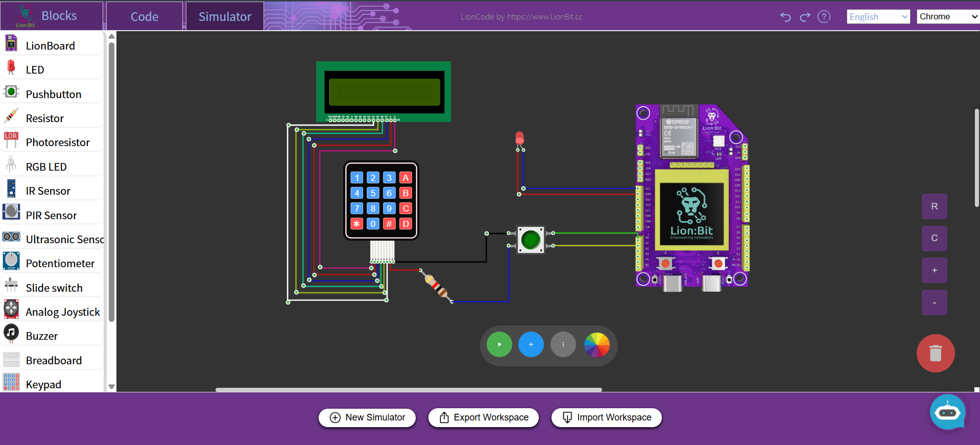The width and height of the screenshot is (980, 445).
Task: Click the R button on right side
Action: [934, 206]
